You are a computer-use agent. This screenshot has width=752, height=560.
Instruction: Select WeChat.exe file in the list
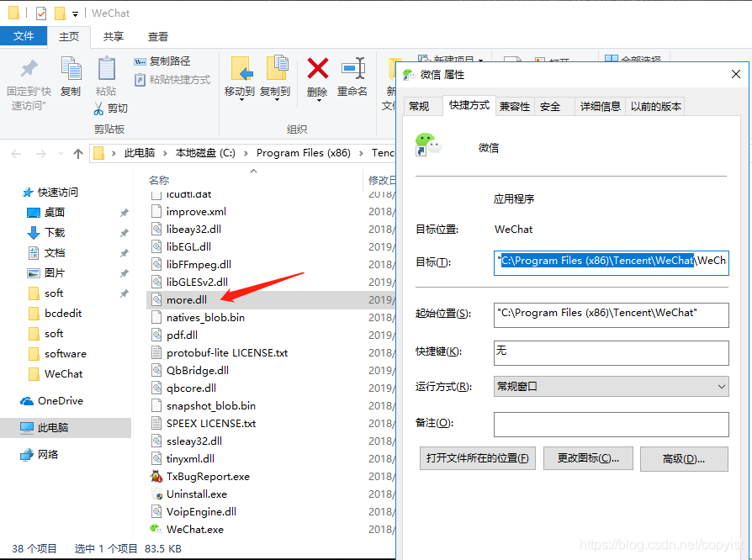coord(194,530)
